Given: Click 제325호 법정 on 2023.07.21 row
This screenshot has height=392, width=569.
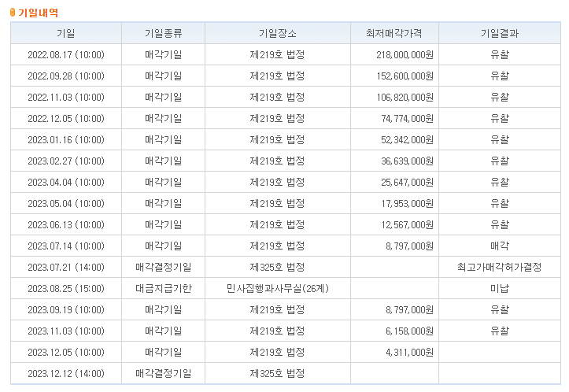Looking at the screenshot, I should (277, 267).
